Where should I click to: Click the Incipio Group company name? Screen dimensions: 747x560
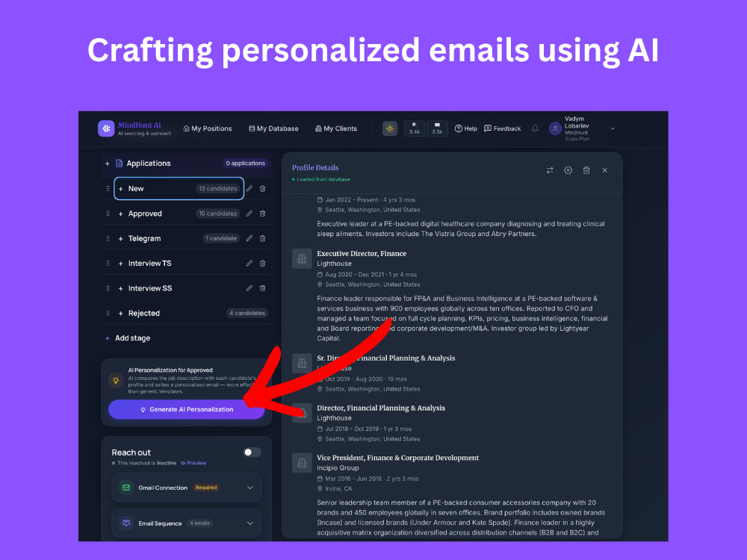pos(338,468)
